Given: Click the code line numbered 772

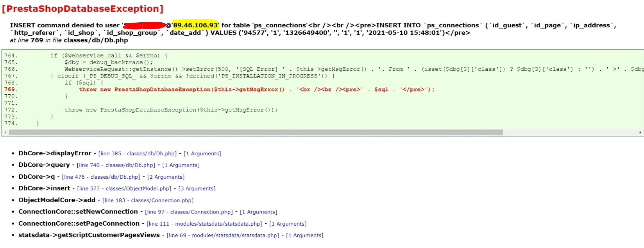Looking at the screenshot, I should pos(171,110).
